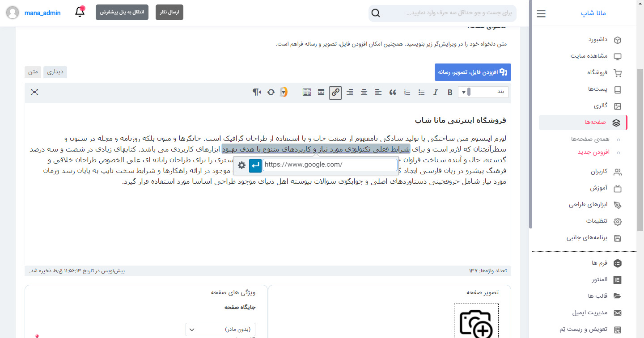
Task: Click the Mana Shop site title
Action: point(593,13)
